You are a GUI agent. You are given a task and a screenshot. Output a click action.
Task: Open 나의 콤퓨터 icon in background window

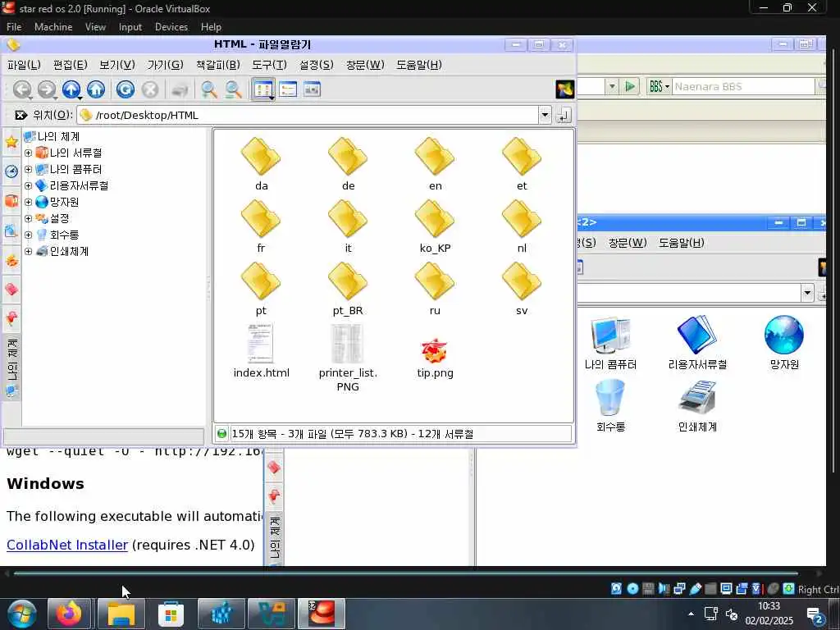pos(610,343)
